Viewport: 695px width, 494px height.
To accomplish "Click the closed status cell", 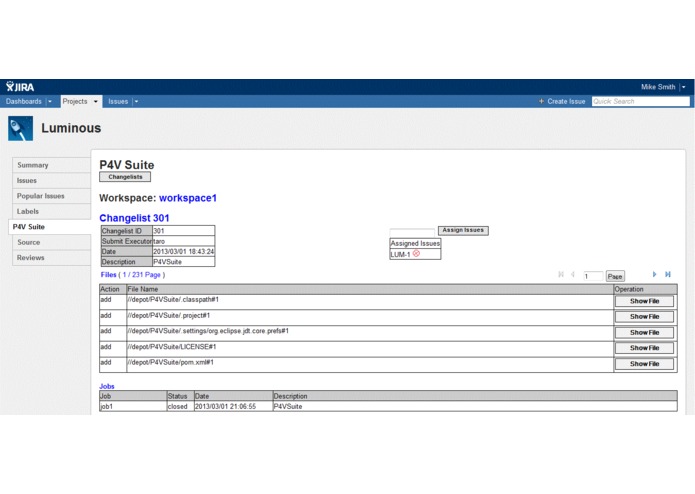I will (x=180, y=406).
